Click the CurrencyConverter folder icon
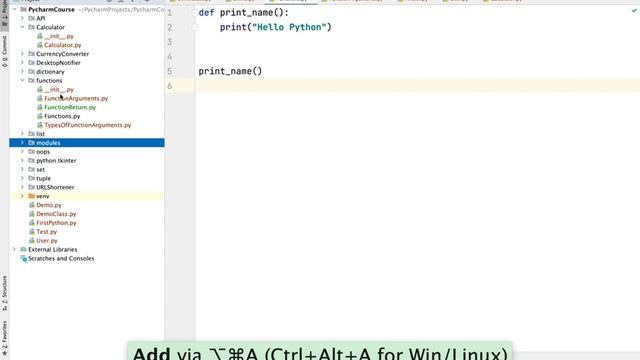 pos(31,54)
